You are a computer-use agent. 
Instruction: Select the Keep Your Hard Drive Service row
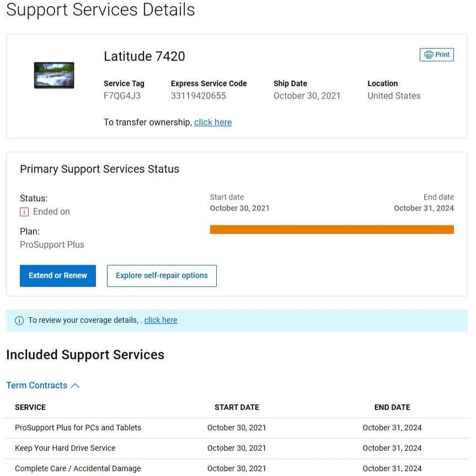(x=65, y=448)
